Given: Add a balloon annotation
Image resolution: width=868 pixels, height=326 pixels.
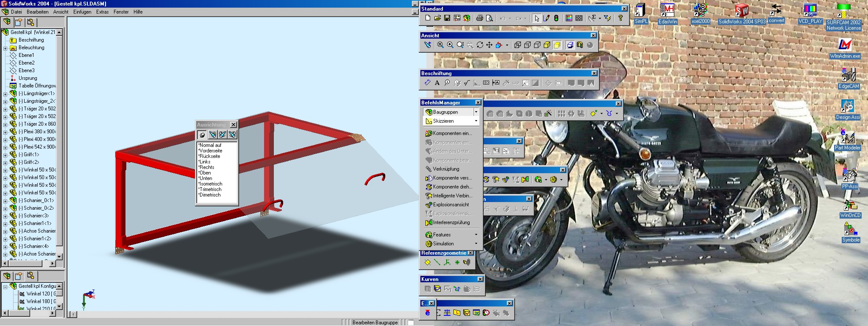Looking at the screenshot, I should point(447,83).
